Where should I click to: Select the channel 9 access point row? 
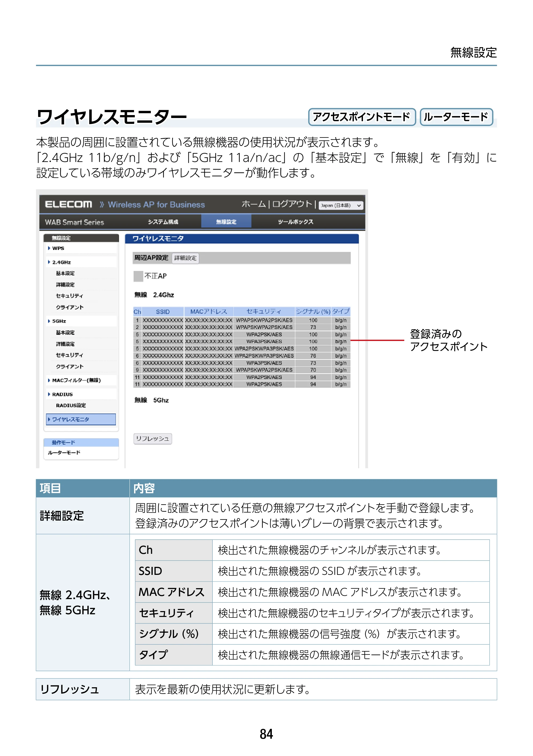[241, 370]
